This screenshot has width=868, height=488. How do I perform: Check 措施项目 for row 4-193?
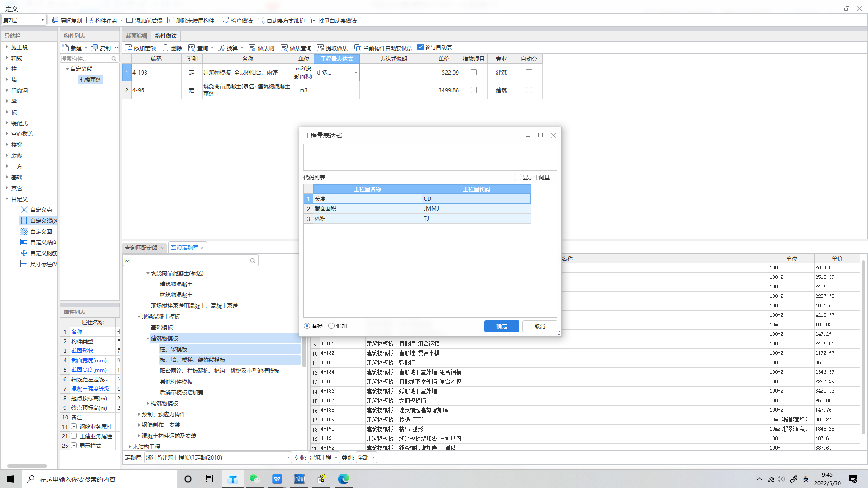click(474, 72)
